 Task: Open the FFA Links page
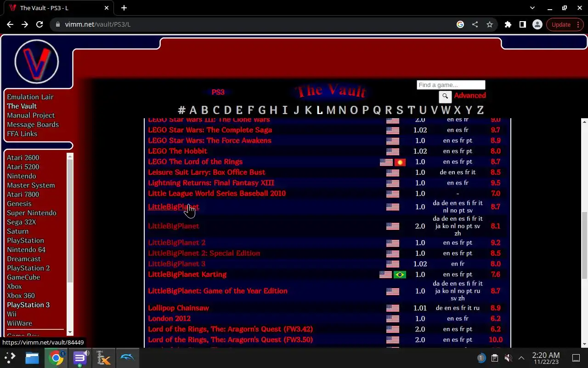click(x=22, y=134)
